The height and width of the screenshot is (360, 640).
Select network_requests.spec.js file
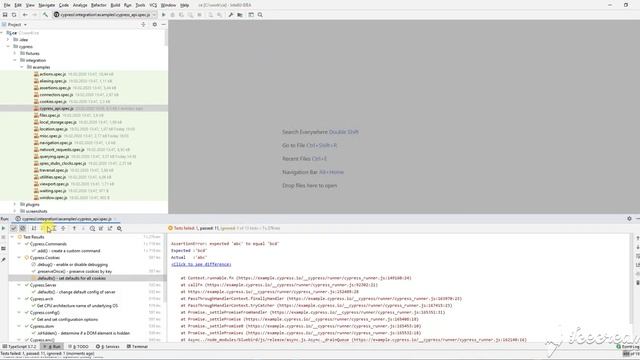pyautogui.click(x=62, y=150)
